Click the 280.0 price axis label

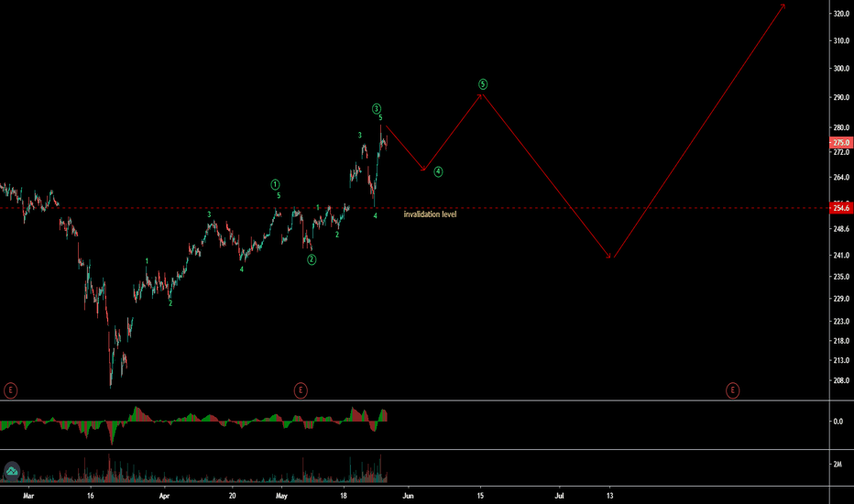[841, 128]
